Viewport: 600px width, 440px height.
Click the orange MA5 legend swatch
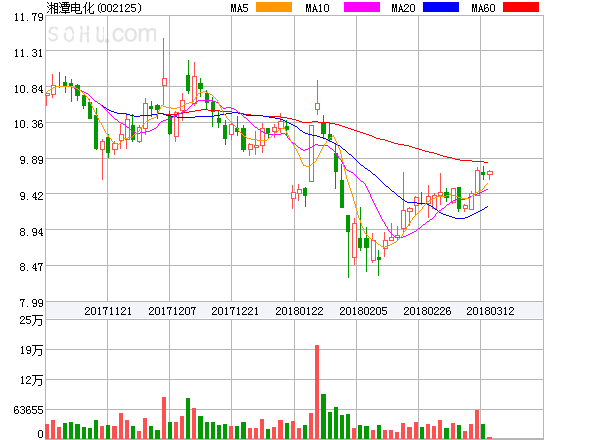(274, 7)
